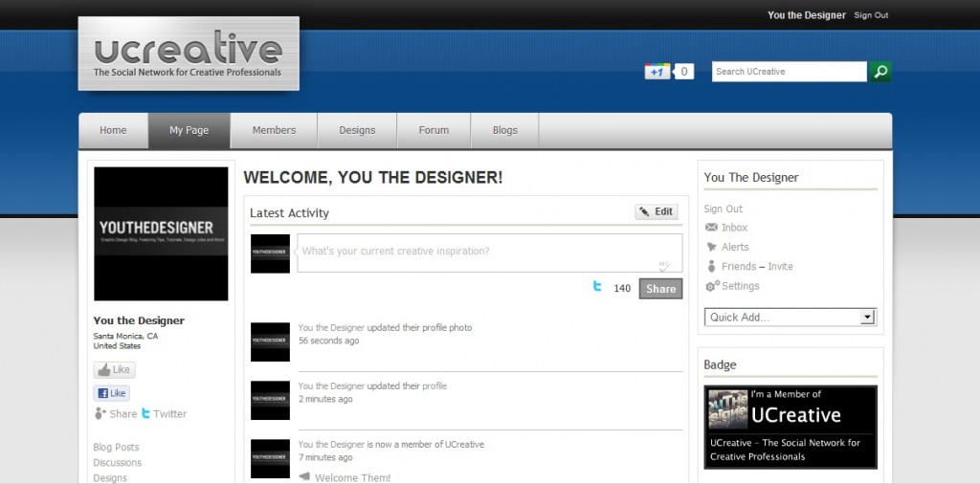The height and width of the screenshot is (484, 980).
Task: Click the Invite link beside Friends
Action: (x=780, y=266)
